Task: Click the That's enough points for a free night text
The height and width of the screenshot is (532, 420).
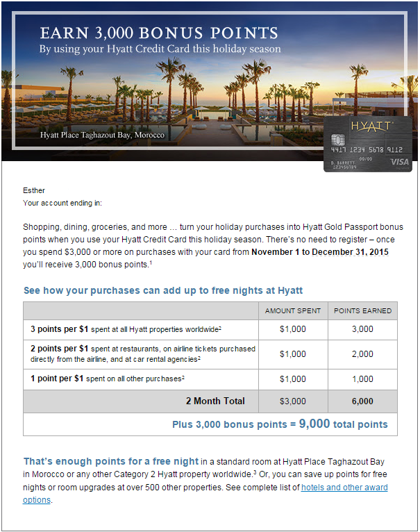Action: 111,460
